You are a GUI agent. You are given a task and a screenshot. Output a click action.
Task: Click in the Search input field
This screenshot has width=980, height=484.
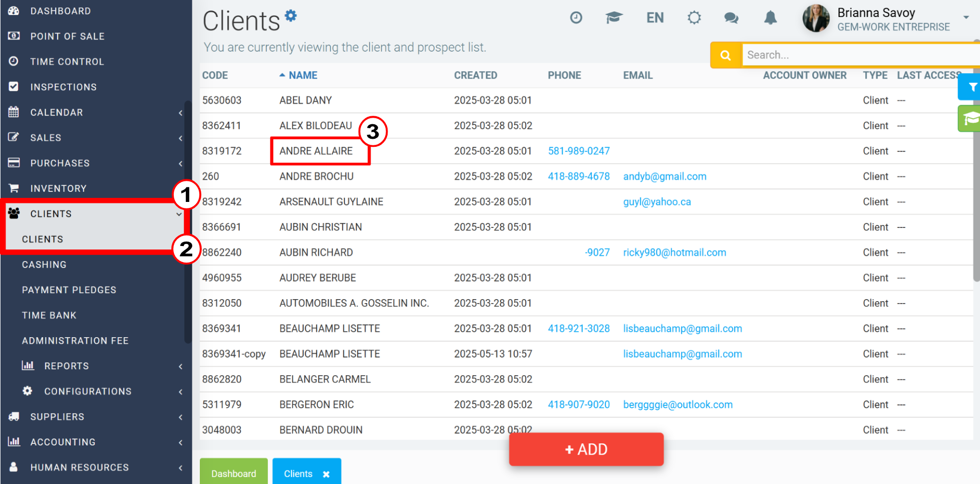pos(860,55)
